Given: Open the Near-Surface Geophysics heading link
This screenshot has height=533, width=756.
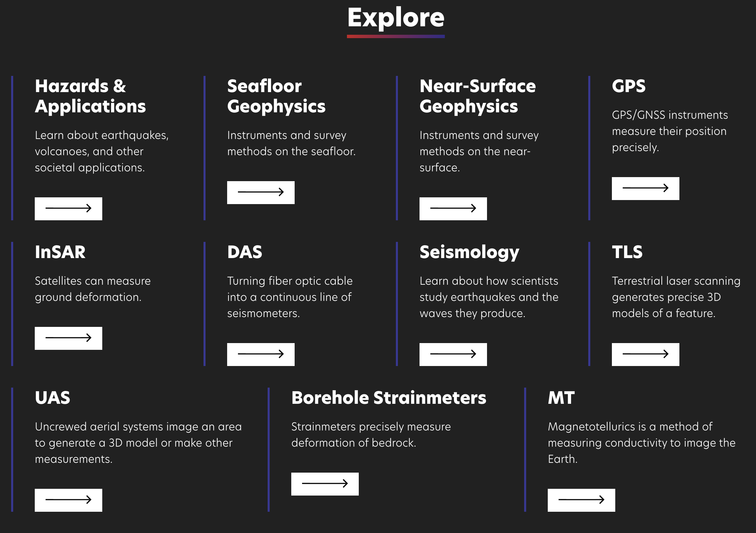Looking at the screenshot, I should [478, 96].
